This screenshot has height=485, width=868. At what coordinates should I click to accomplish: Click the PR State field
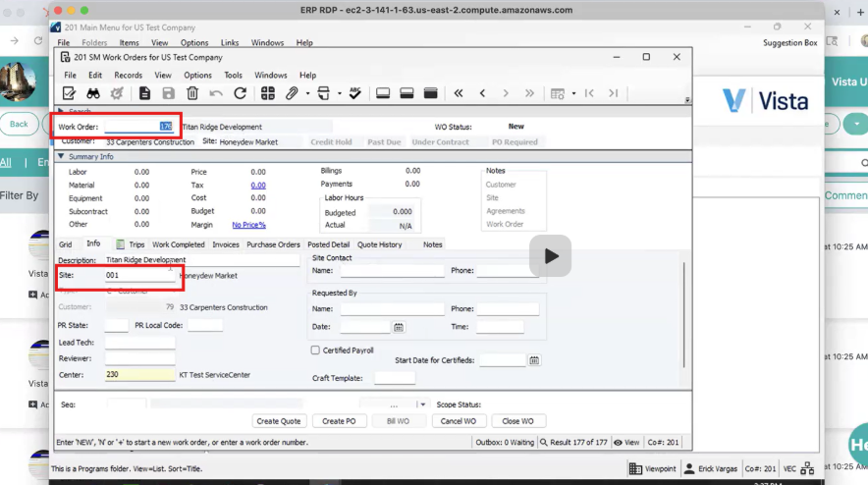[116, 326]
